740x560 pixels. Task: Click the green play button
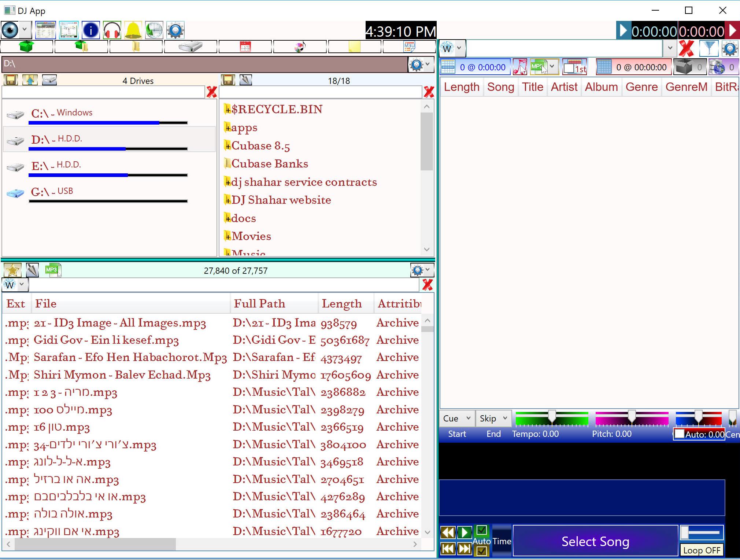(464, 532)
